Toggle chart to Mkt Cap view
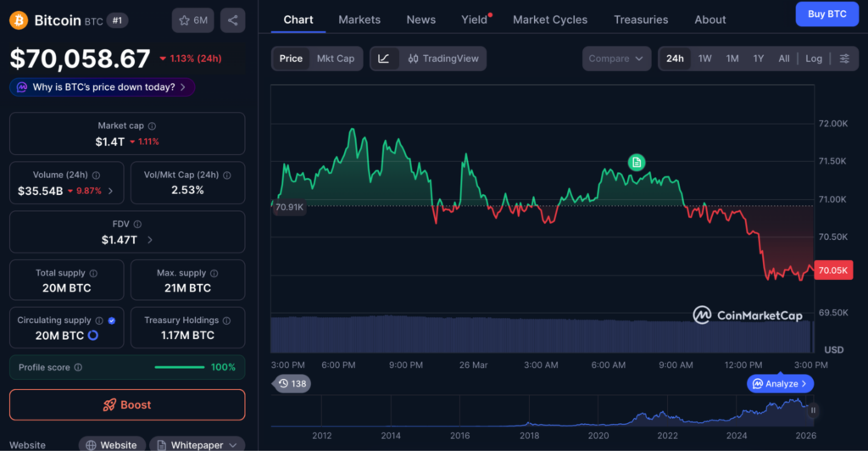The width and height of the screenshot is (868, 451). 335,58
